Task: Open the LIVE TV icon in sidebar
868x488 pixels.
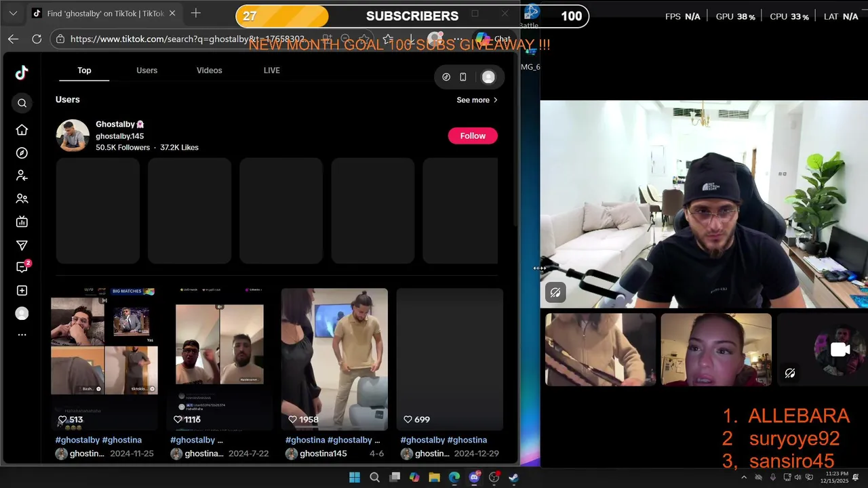Action: tap(22, 222)
